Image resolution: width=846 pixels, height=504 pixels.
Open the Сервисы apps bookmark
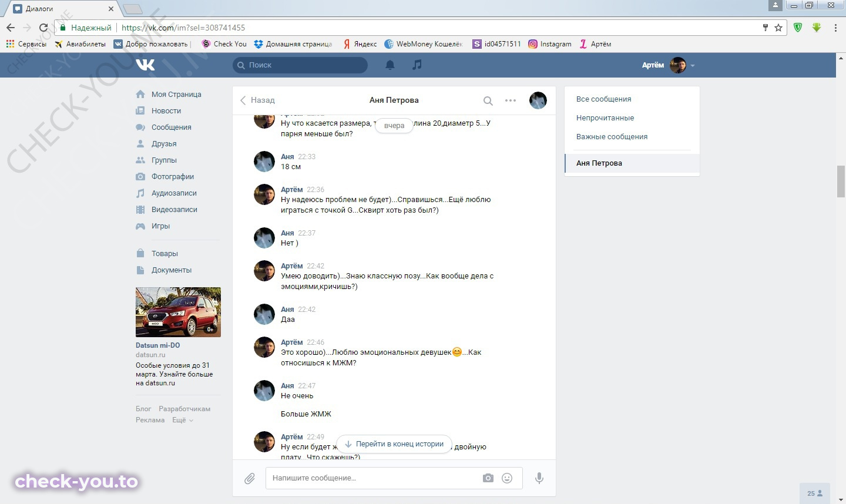[x=26, y=44]
